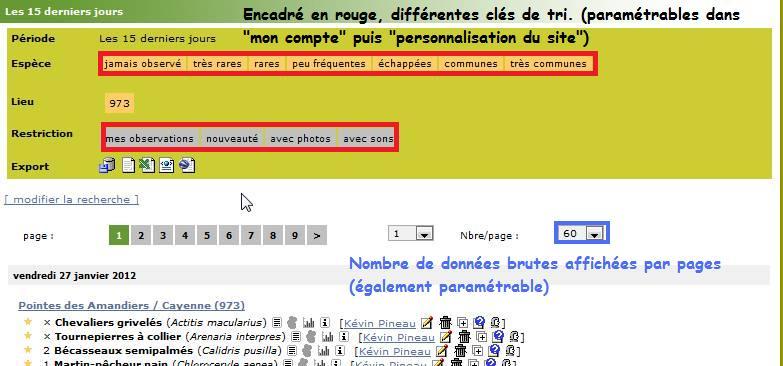Go to results page 5
The width and height of the screenshot is (783, 366).
(x=207, y=235)
